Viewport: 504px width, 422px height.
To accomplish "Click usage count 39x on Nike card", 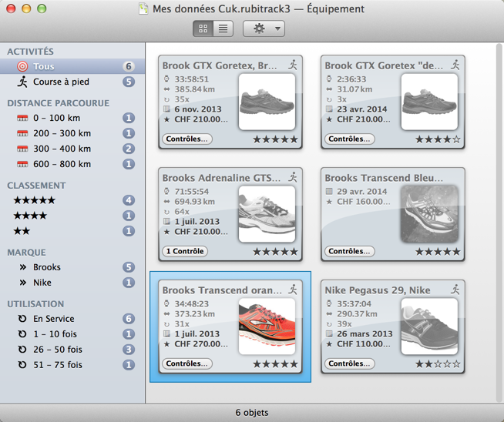I will coord(344,324).
